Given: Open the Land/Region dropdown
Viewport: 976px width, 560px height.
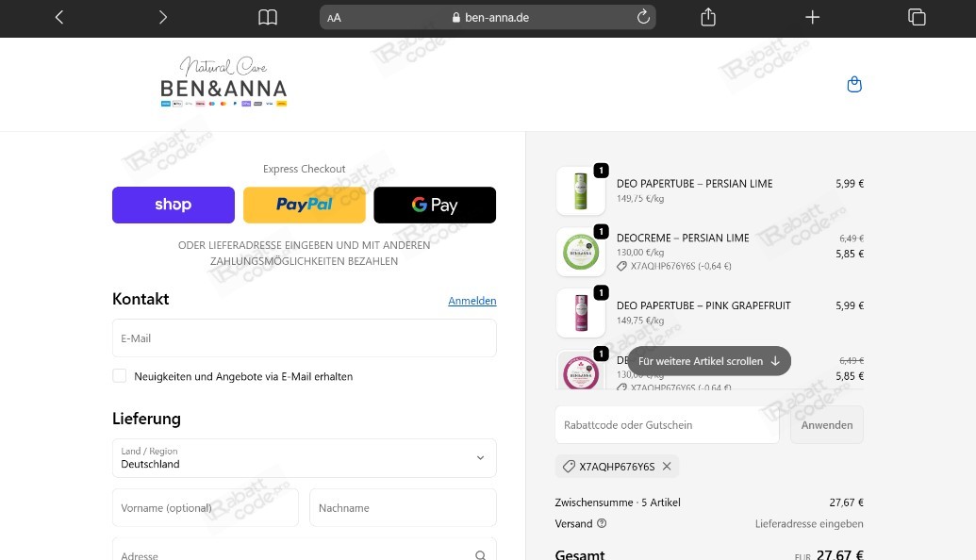Looking at the screenshot, I should click(x=304, y=458).
